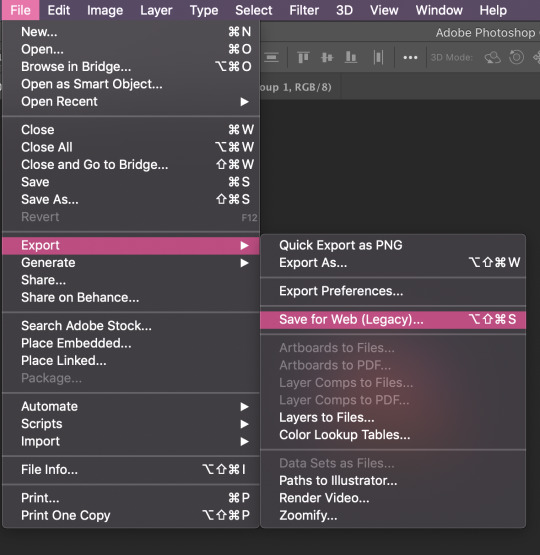
Task: Open the Select menu
Action: pos(254,10)
